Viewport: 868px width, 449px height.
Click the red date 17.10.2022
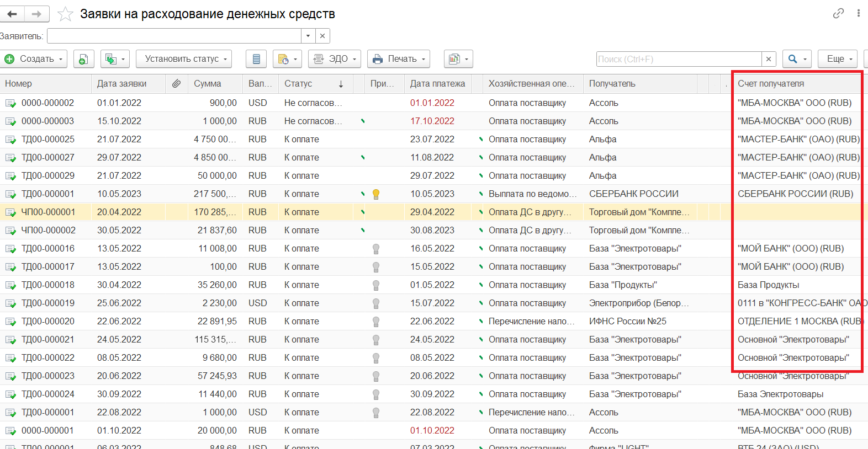click(x=432, y=121)
